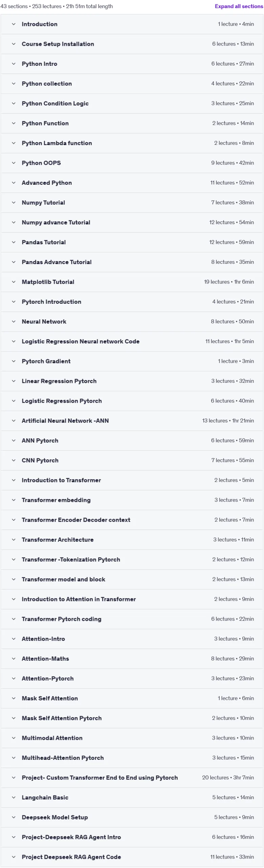Expand the Python OOPS chevron
Screen dimensions: 264x868
point(14,163)
